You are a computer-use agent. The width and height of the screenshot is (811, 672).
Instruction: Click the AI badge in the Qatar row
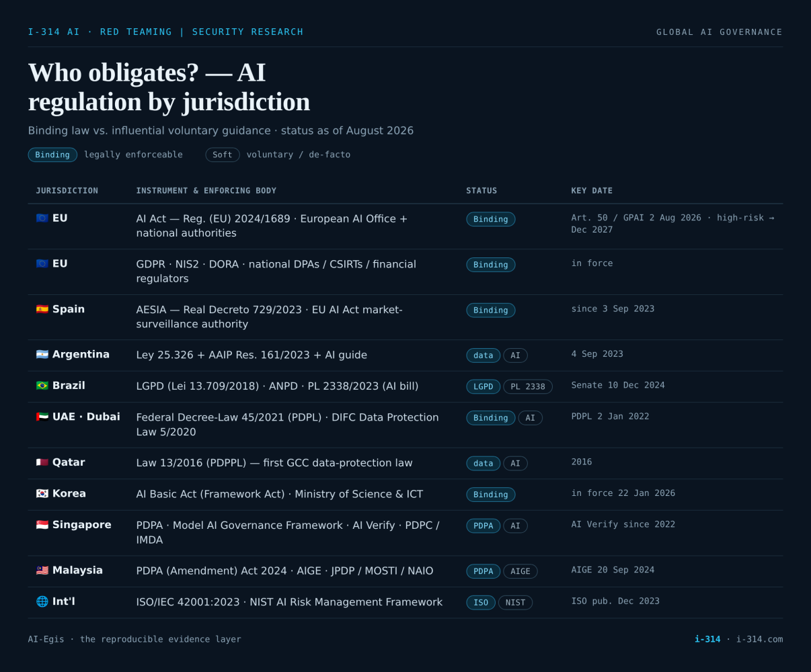click(x=516, y=463)
